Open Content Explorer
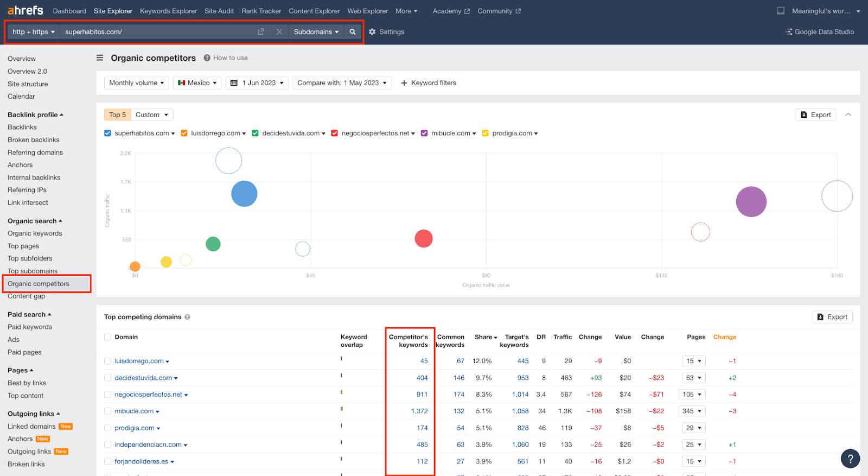Image resolution: width=868 pixels, height=476 pixels. 314,11
